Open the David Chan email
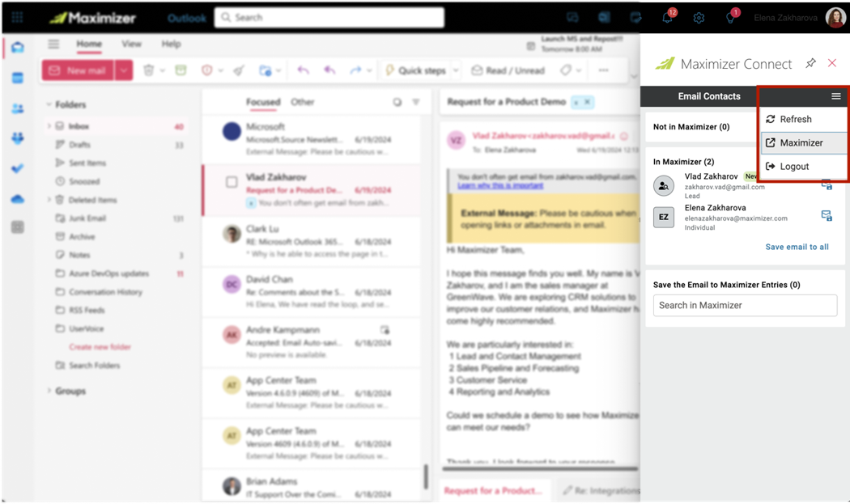The image size is (850, 504). [312, 291]
